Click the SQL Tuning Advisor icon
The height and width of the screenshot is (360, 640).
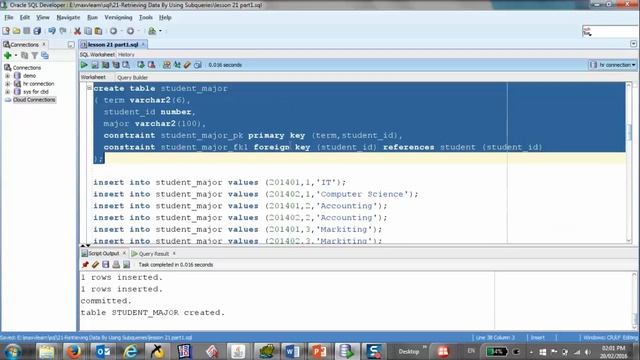(126, 65)
